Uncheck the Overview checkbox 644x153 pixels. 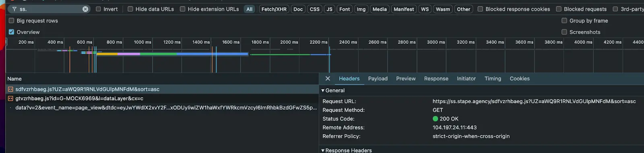pyautogui.click(x=11, y=32)
